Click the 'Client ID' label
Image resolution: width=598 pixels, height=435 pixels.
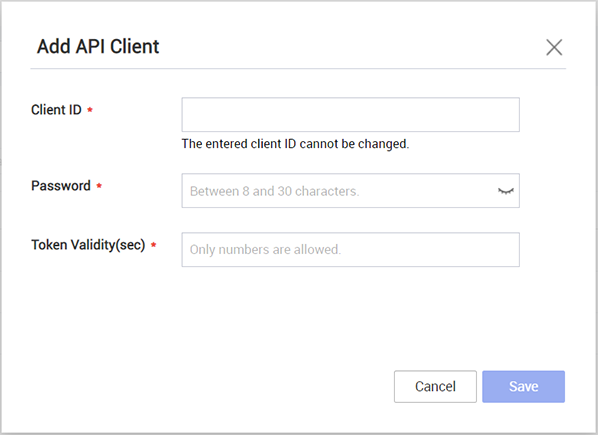[56, 110]
